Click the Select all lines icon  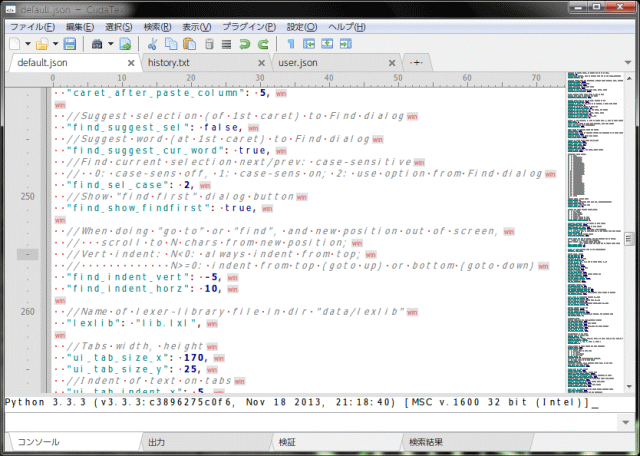coord(226,44)
